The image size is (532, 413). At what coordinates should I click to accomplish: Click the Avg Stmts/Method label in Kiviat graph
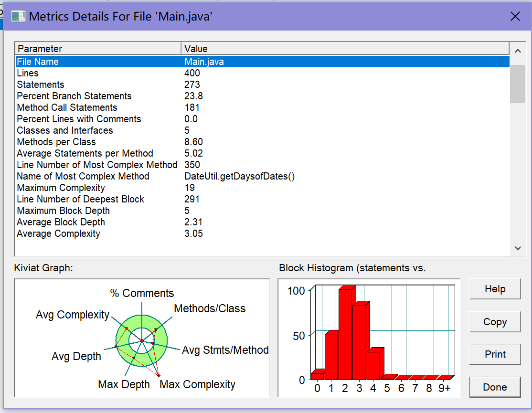click(x=225, y=350)
